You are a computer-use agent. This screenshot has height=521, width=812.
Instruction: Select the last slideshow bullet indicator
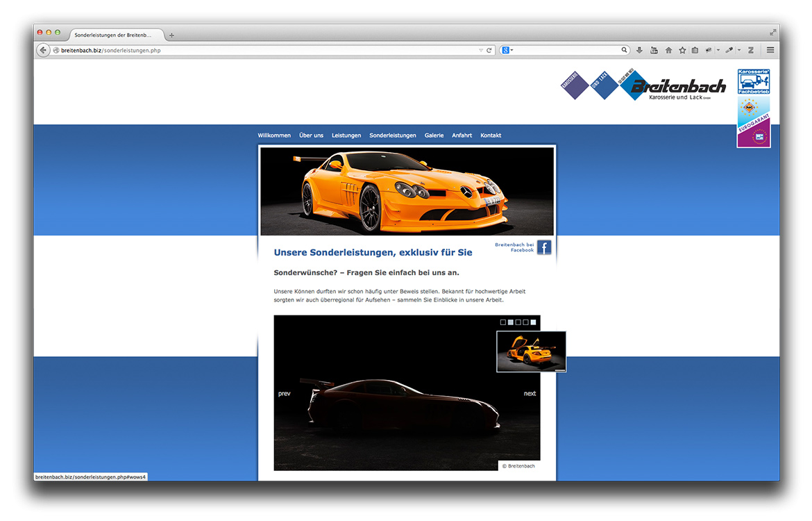pos(534,322)
